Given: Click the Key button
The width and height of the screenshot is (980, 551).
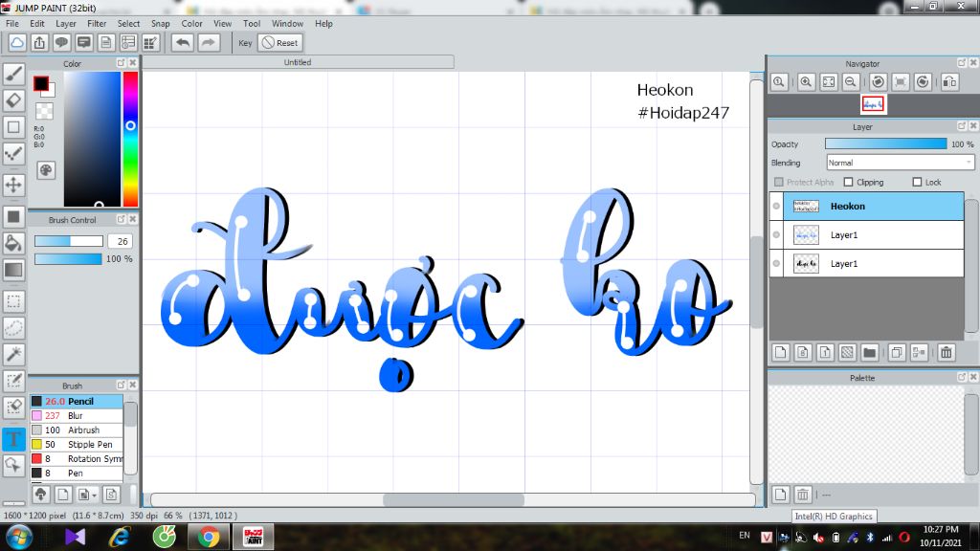Looking at the screenshot, I should 245,43.
